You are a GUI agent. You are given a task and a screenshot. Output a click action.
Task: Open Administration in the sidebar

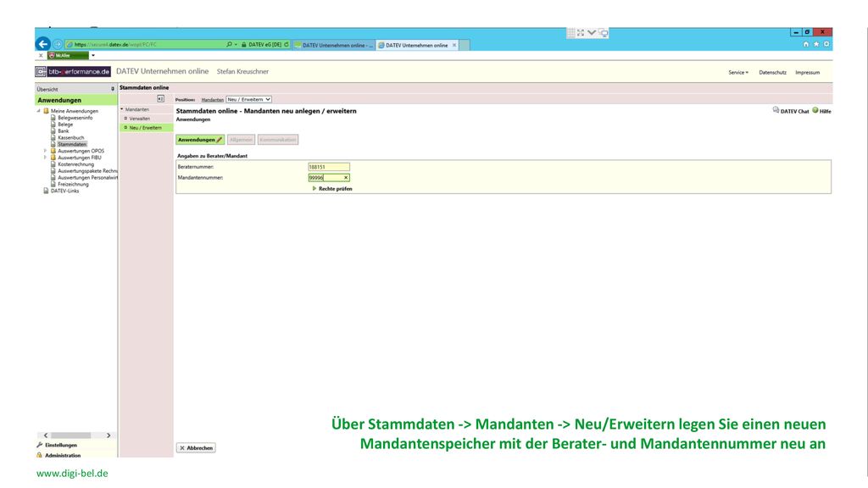(63, 455)
